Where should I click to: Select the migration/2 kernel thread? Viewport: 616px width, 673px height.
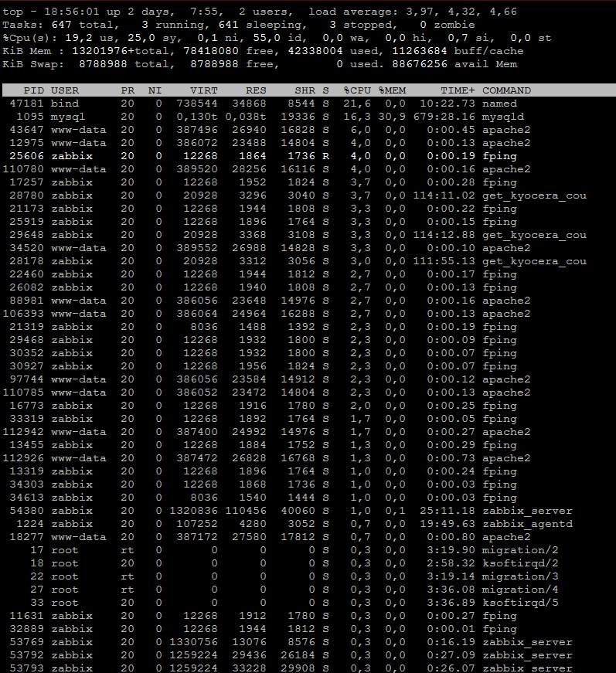(520, 550)
